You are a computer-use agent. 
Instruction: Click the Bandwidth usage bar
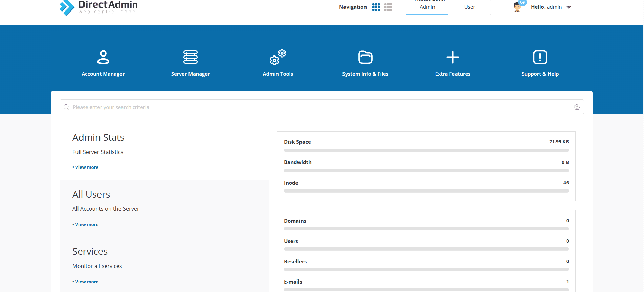coord(426,171)
